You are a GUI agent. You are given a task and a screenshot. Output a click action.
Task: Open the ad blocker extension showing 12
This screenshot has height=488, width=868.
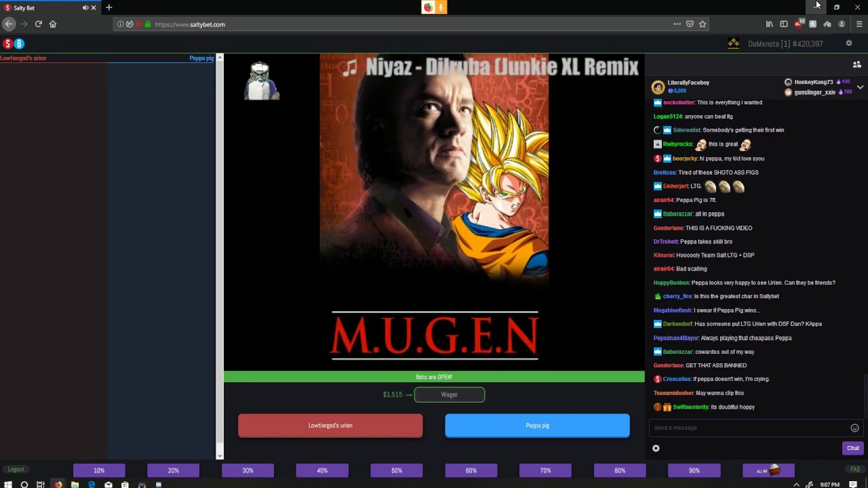point(799,24)
